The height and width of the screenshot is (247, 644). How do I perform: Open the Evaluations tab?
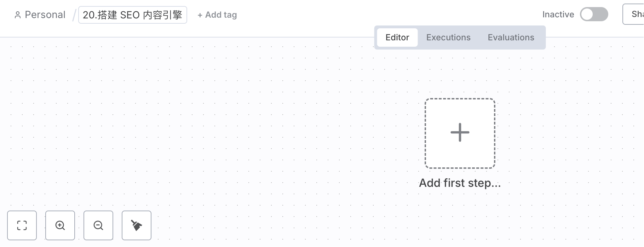pos(511,38)
